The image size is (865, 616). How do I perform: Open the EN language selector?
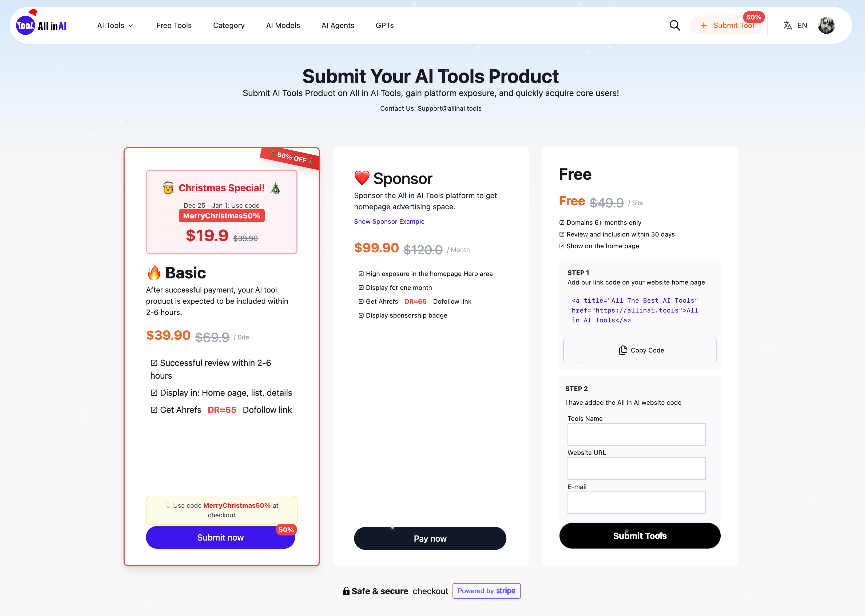802,25
